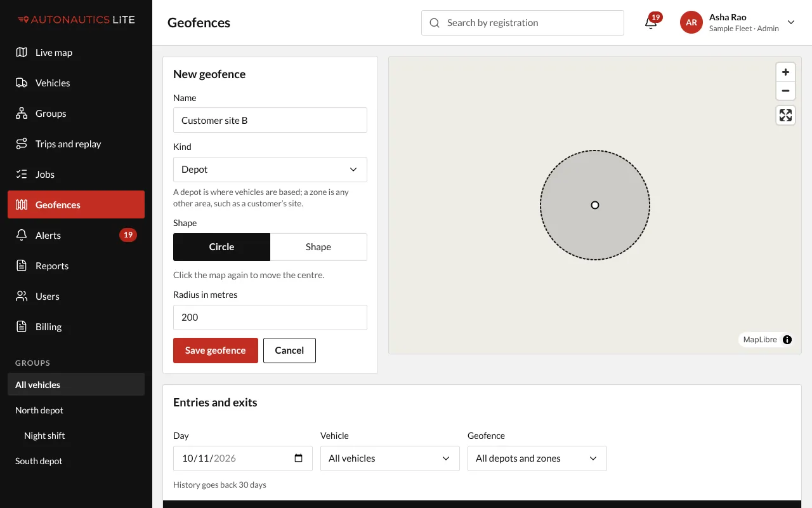Click the Alerts count badge 19 in sidebar
Image resolution: width=812 pixels, height=508 pixels.
tap(128, 235)
